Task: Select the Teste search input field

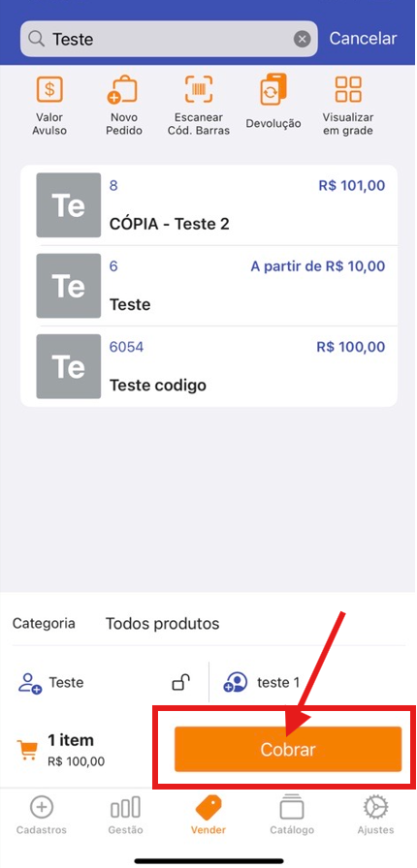Action: tap(169, 39)
